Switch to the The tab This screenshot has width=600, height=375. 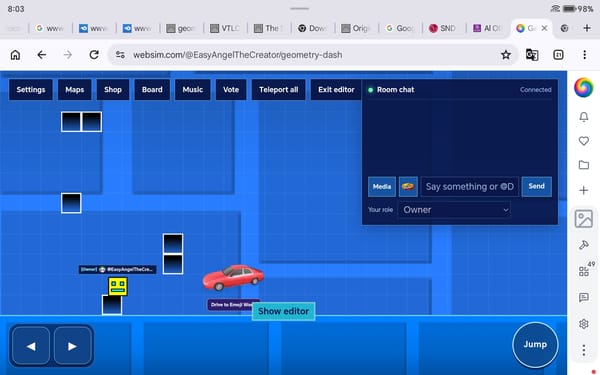point(269,28)
